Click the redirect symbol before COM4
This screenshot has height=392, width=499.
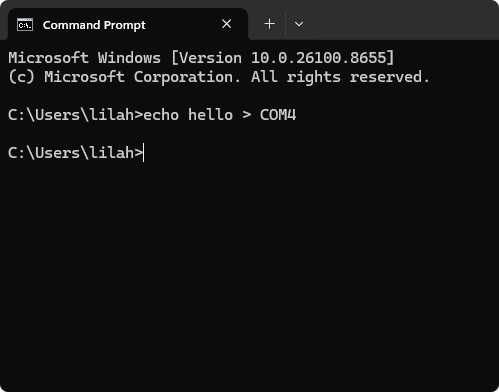coord(247,115)
